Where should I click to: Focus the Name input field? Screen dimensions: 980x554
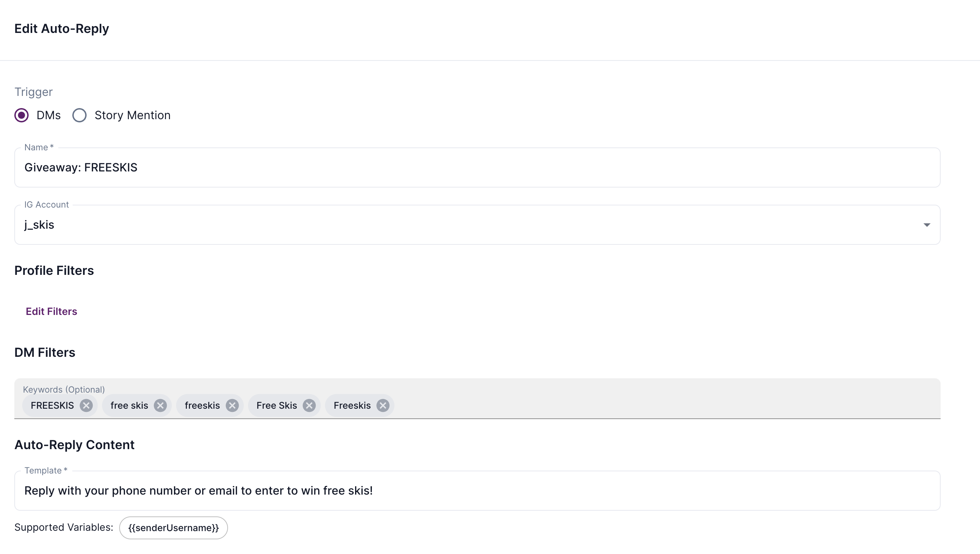[477, 167]
